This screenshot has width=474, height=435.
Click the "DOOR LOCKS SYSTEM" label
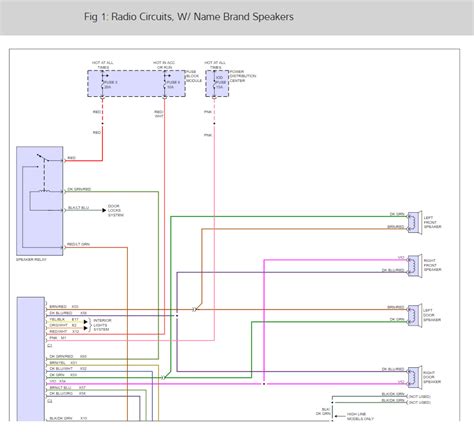(115, 211)
